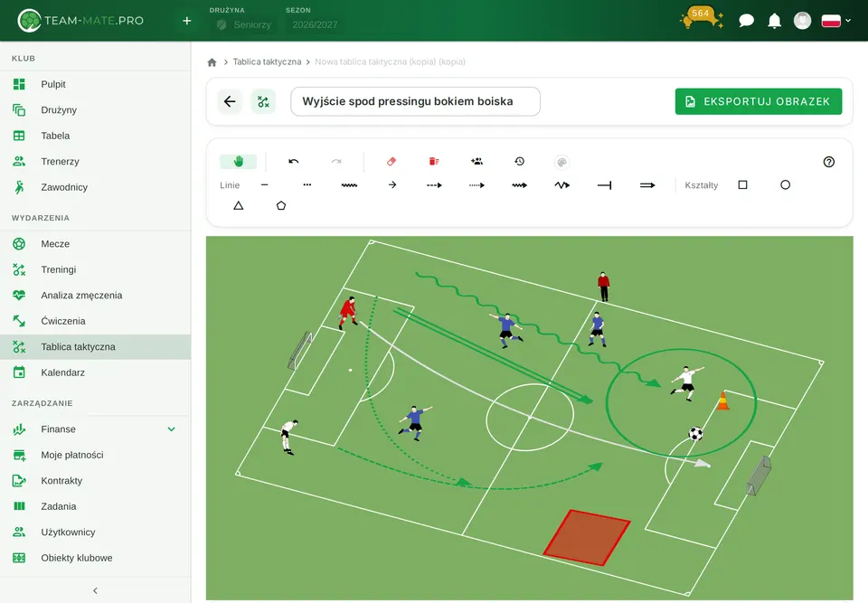Select the T-ended blocking line tool

(605, 185)
